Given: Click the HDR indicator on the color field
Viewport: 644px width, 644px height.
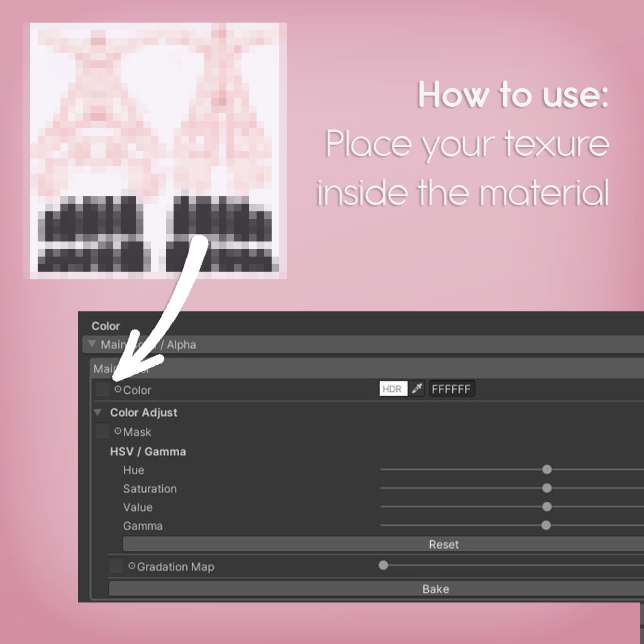Looking at the screenshot, I should [x=392, y=389].
